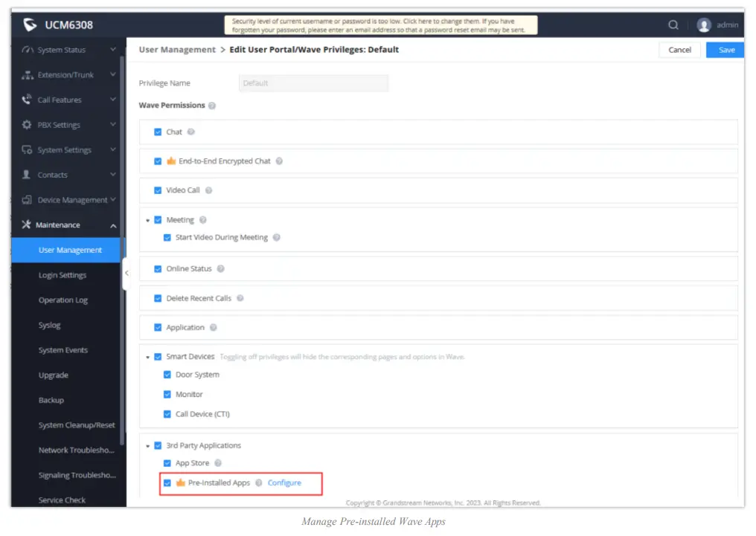The width and height of the screenshot is (756, 536).
Task: Click the System Settings icon in sidebar
Action: pos(27,149)
